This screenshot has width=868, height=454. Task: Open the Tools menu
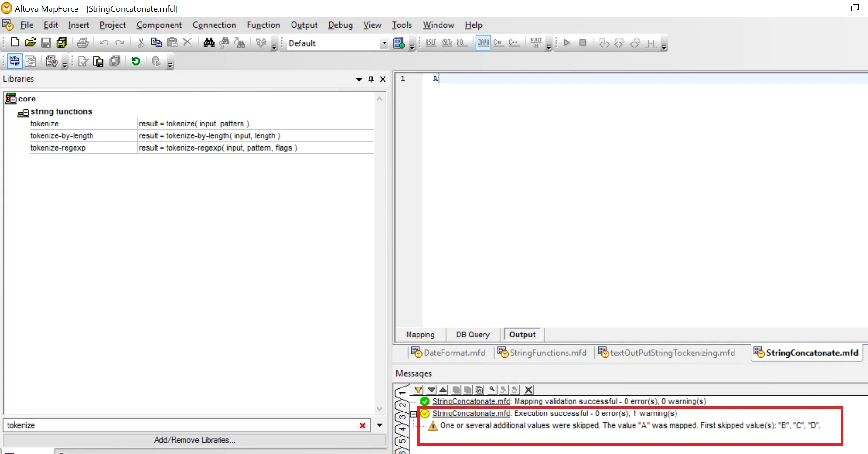tap(401, 25)
